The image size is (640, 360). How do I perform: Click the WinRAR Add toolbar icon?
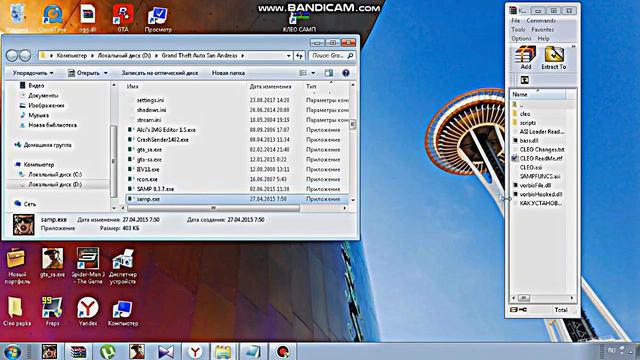(525, 58)
